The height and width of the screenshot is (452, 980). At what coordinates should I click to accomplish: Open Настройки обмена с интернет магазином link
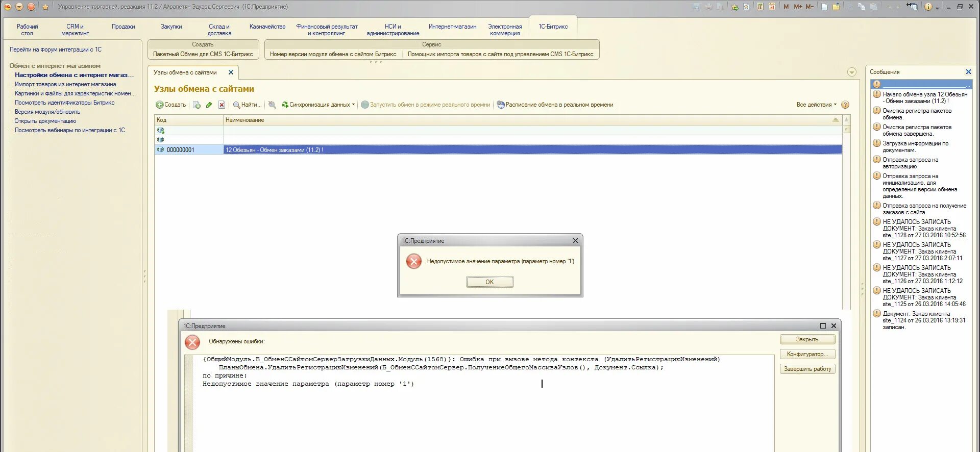[x=74, y=75]
